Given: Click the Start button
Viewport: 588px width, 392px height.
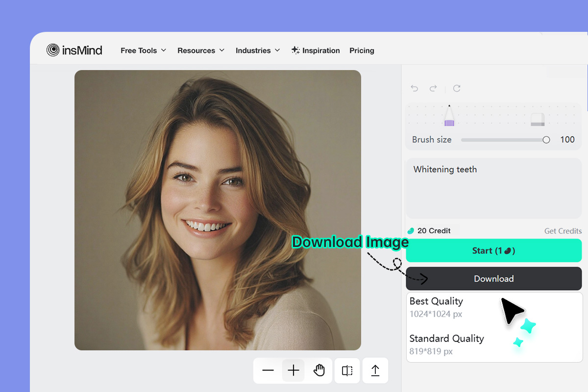Looking at the screenshot, I should tap(494, 250).
